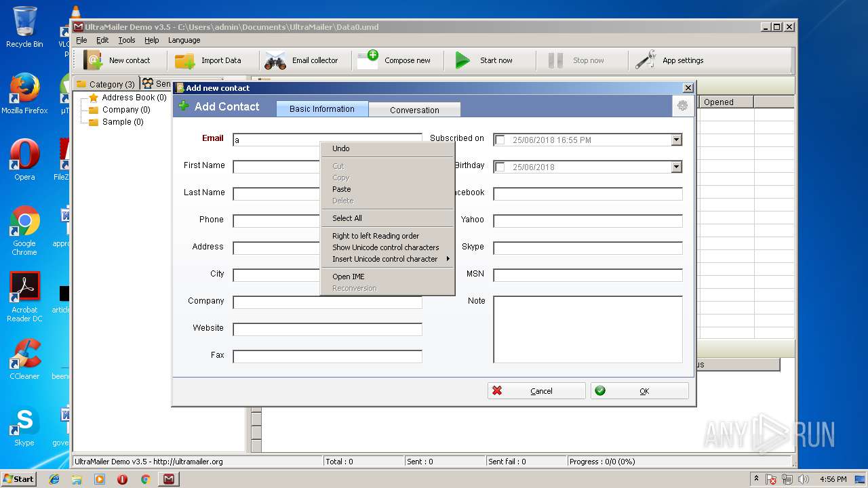The width and height of the screenshot is (868, 488).
Task: Click the Yahoo input field
Action: pos(588,221)
